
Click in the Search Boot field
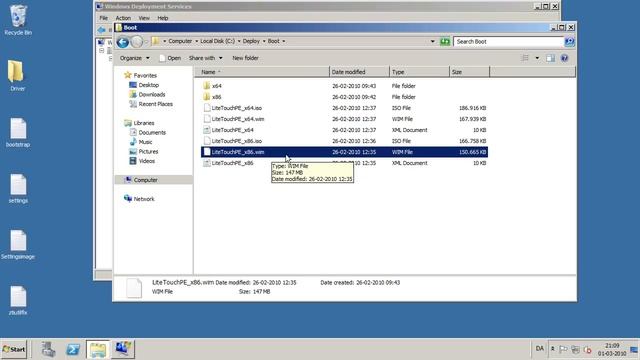pyautogui.click(x=509, y=42)
